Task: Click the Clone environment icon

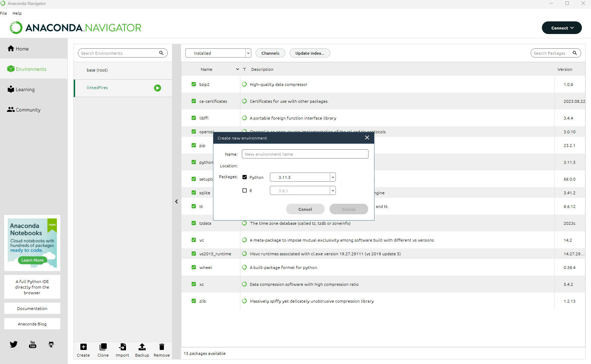Action: pos(103,347)
